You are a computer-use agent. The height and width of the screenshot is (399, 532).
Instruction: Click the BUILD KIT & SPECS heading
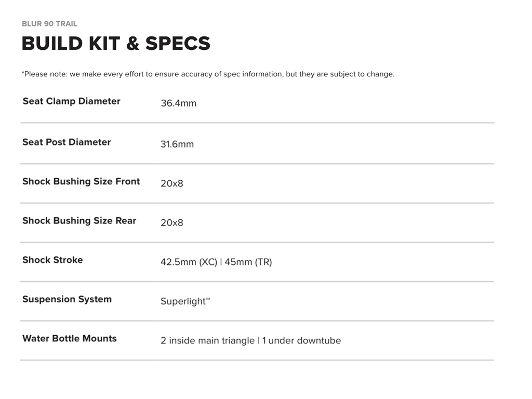pyautogui.click(x=116, y=44)
